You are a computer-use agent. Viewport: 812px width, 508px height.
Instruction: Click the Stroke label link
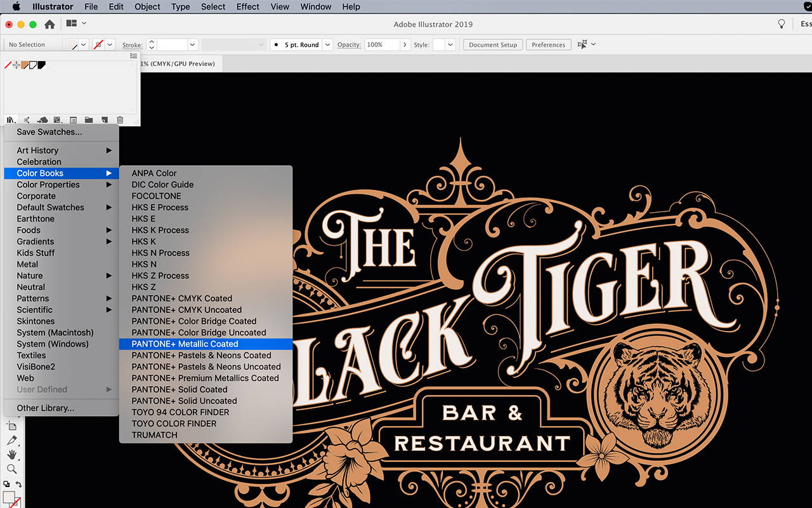(133, 45)
